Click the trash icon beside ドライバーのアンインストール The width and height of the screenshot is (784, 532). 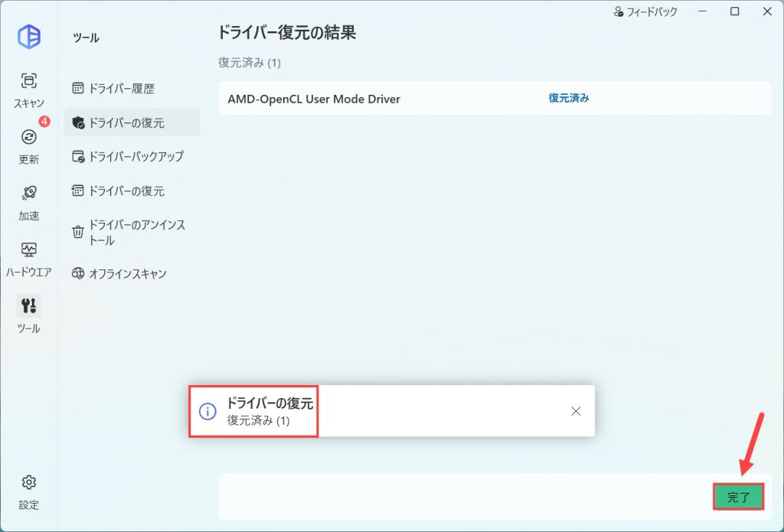pyautogui.click(x=78, y=232)
